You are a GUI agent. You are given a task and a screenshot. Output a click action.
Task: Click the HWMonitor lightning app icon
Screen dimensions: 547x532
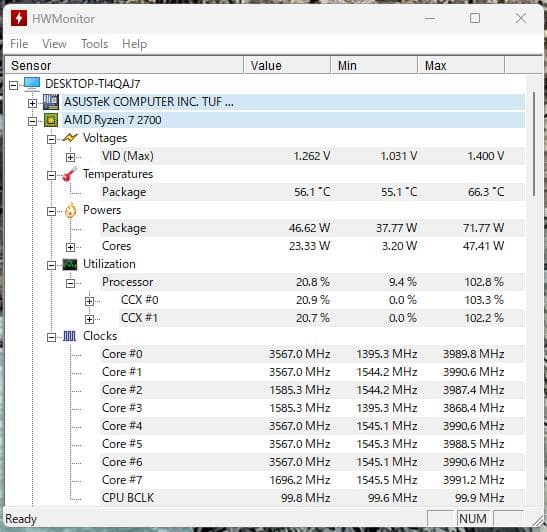tap(18, 18)
